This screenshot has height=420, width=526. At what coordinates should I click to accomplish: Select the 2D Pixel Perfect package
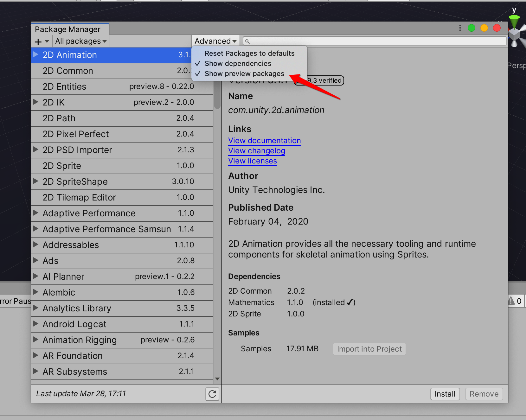tap(122, 134)
